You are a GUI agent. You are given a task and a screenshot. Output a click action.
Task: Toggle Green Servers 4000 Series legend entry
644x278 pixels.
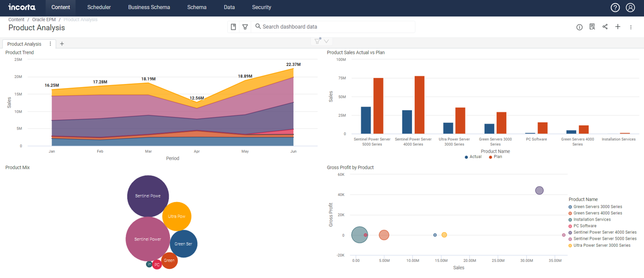pyautogui.click(x=595, y=213)
